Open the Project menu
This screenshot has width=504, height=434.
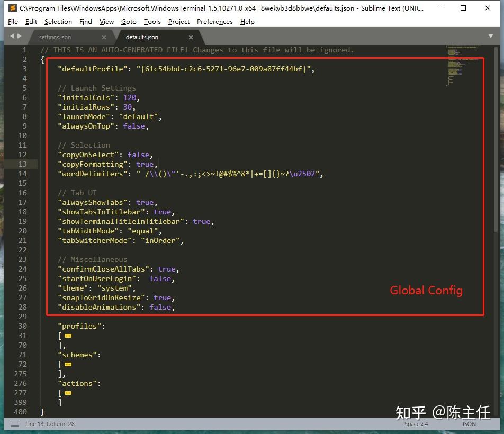[x=179, y=22]
